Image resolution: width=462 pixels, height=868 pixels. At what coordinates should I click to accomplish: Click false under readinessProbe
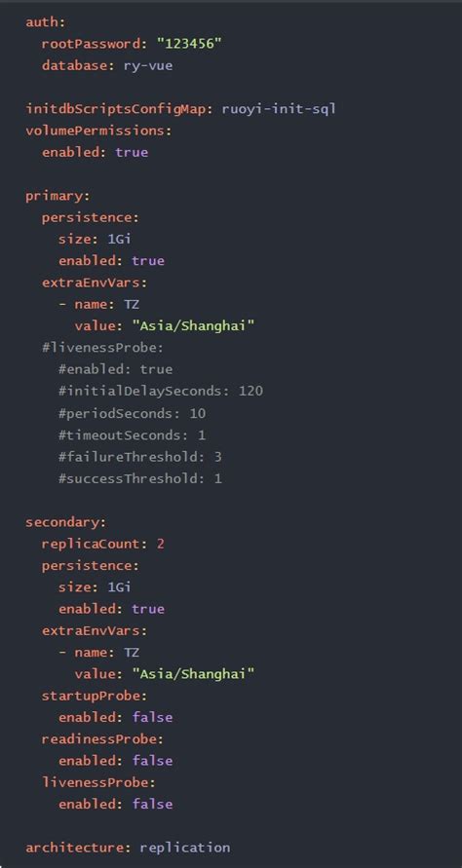point(152,761)
